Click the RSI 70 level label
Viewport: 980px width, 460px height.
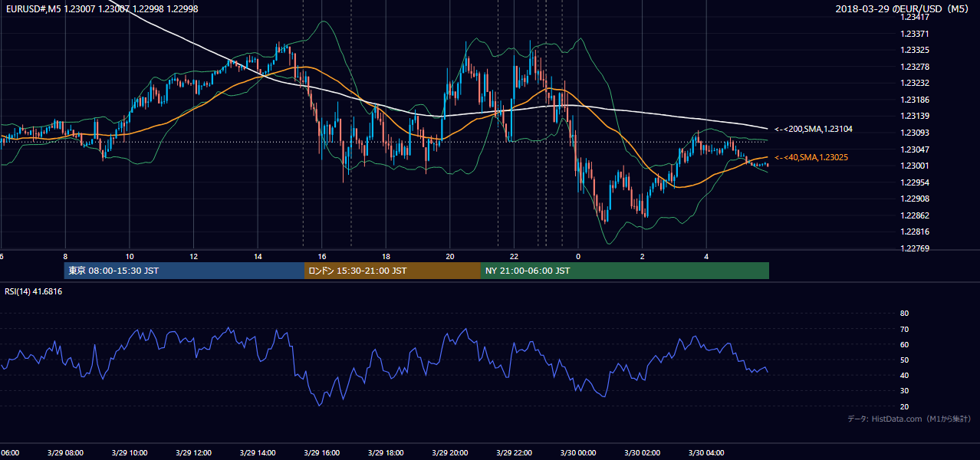point(904,329)
